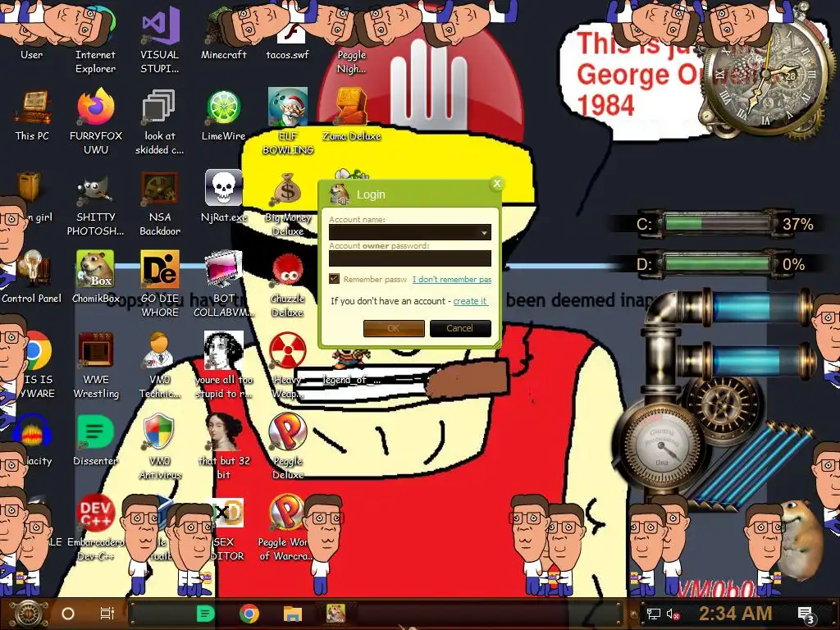Image resolution: width=840 pixels, height=630 pixels.
Task: Click the muted volume tray icon
Action: click(x=673, y=614)
